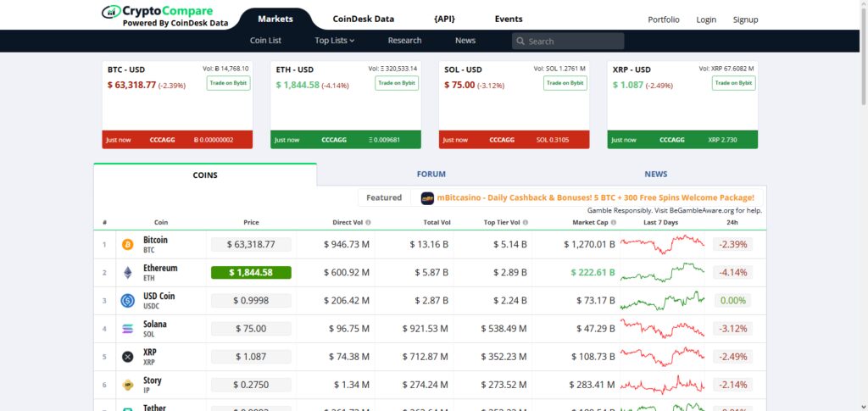
Task: Click the Bitcoin name link
Action: click(155, 240)
